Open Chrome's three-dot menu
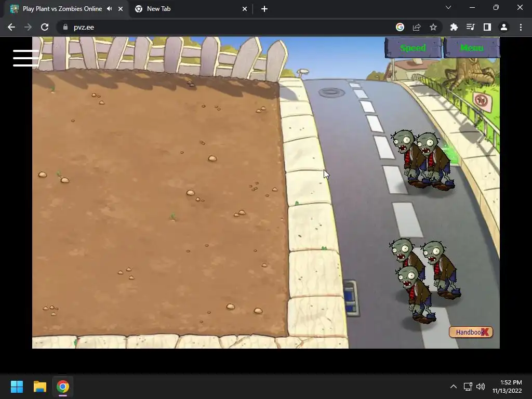The height and width of the screenshot is (399, 532). pos(521,27)
